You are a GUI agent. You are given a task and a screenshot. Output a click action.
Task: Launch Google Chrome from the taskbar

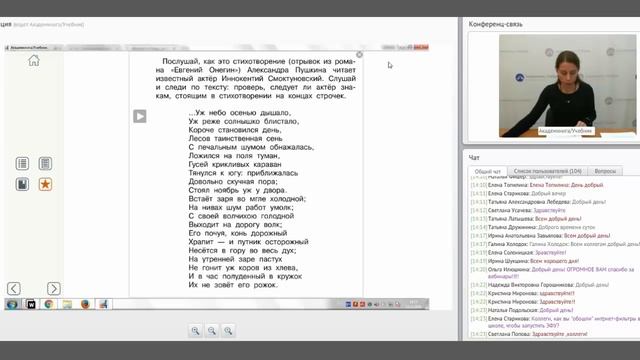(49, 304)
